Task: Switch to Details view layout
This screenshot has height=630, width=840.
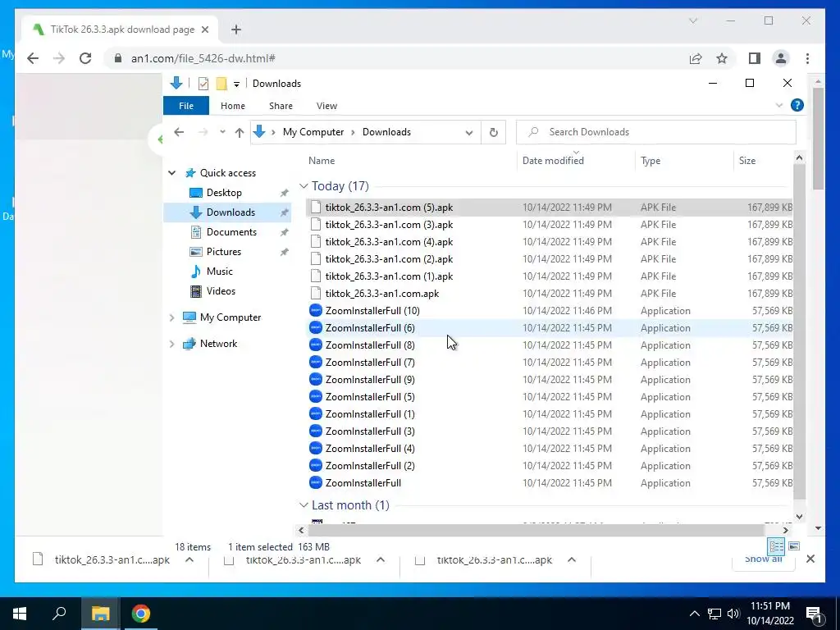Action: point(776,546)
